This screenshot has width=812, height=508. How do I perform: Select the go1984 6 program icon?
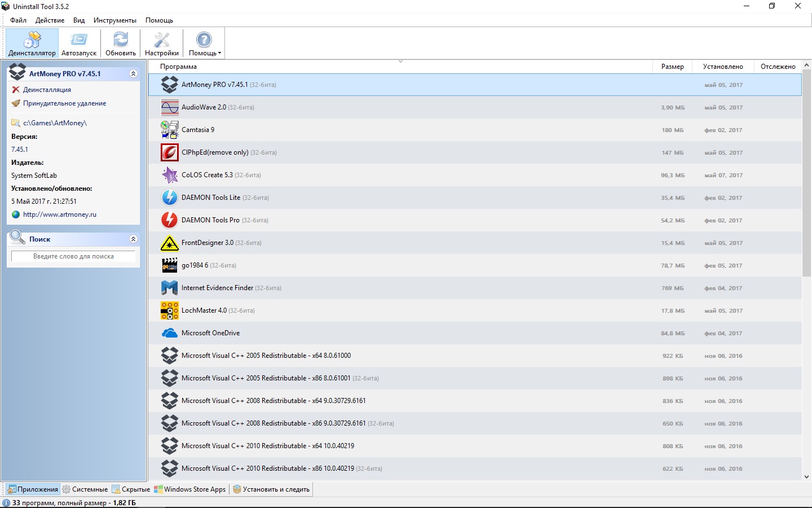tap(170, 265)
